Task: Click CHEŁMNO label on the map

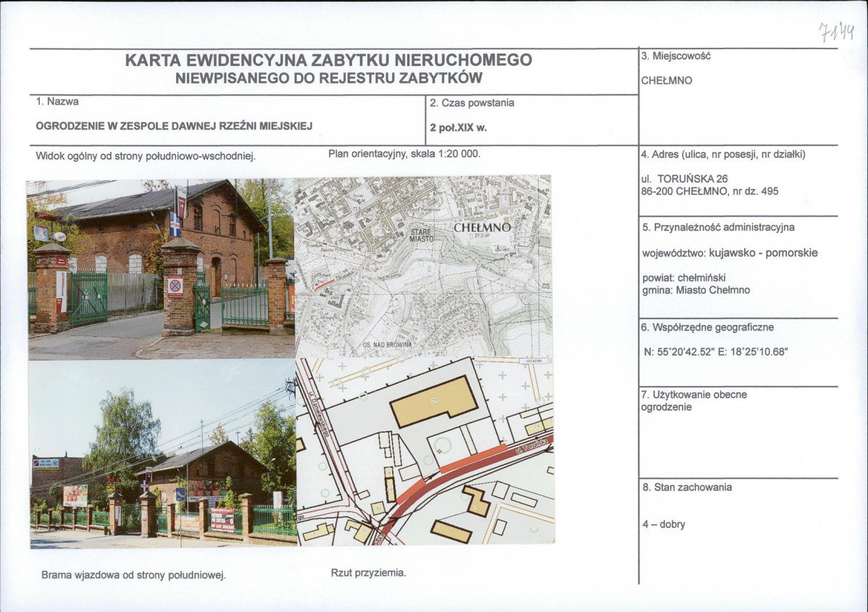Action: [483, 227]
